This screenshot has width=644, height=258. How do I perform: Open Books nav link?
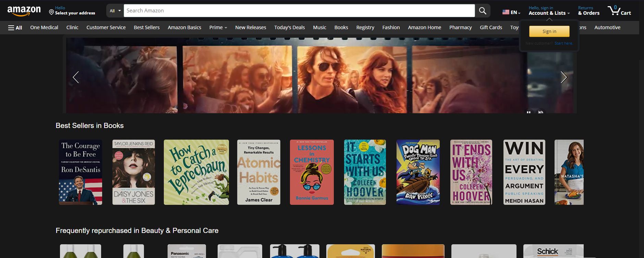[341, 27]
